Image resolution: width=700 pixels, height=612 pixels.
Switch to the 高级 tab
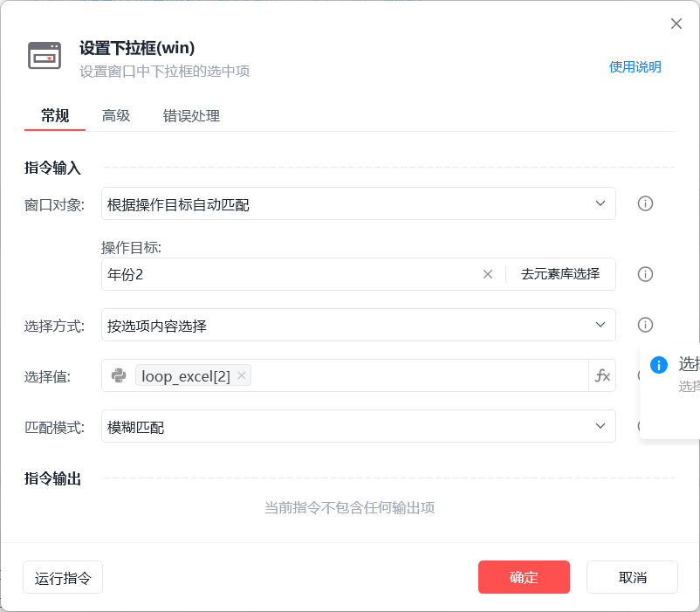click(x=116, y=115)
